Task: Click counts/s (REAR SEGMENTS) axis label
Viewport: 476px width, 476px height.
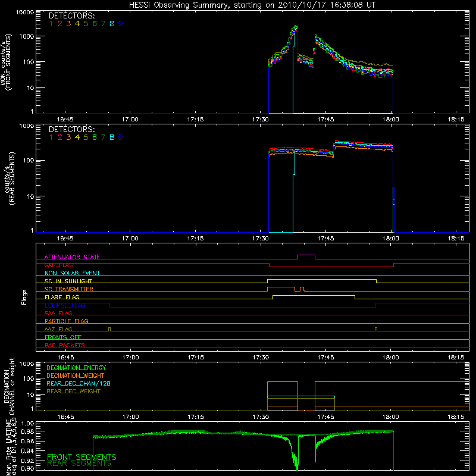Action: pyautogui.click(x=10, y=178)
